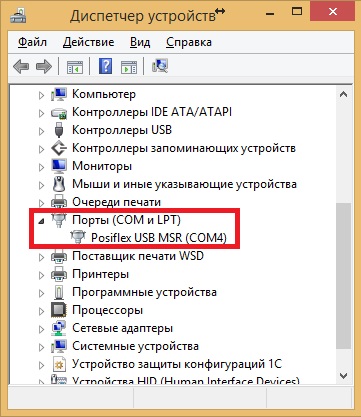Viewport: 361px width, 417px height.
Task: Click the Back arrow toolbar icon
Action: pyautogui.click(x=22, y=67)
